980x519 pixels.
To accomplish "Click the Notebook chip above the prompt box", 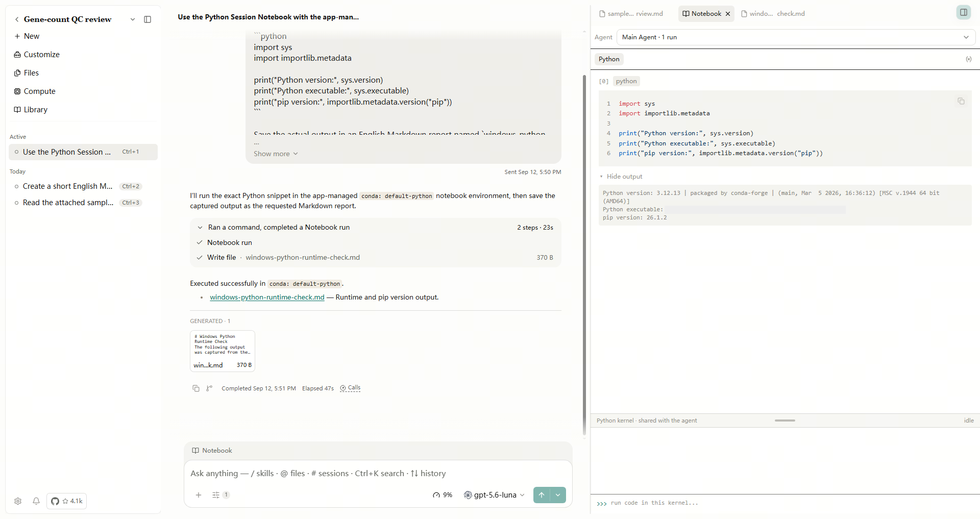I will 212,451.
